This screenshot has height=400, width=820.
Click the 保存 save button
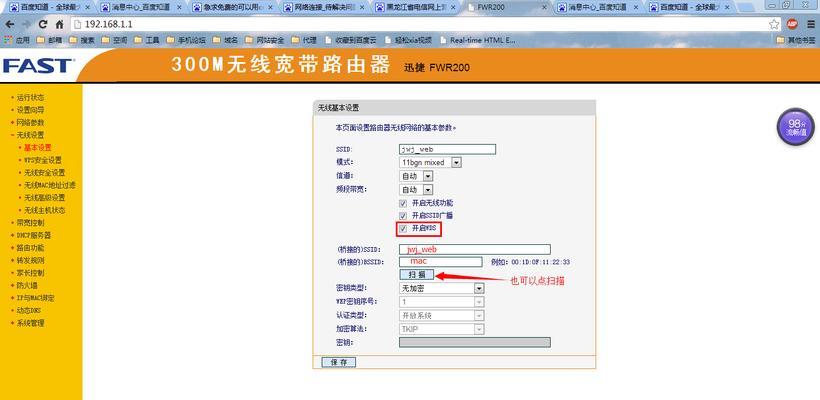(x=338, y=362)
